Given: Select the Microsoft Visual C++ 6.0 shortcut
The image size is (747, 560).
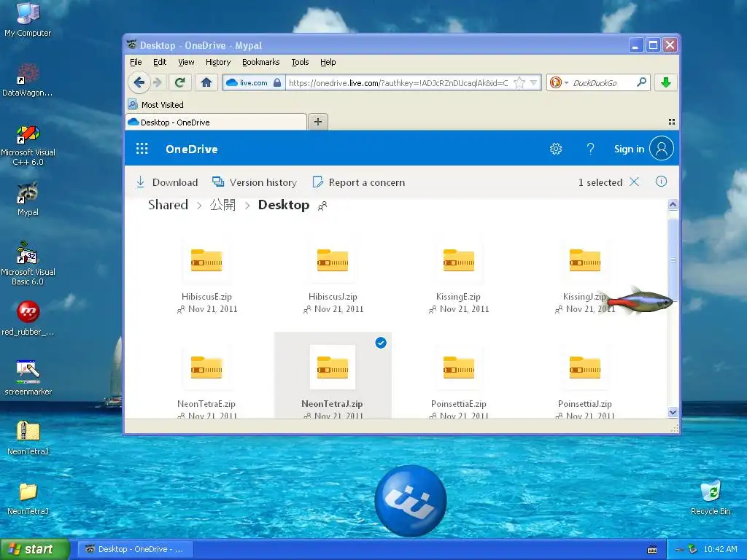Looking at the screenshot, I should (28, 145).
